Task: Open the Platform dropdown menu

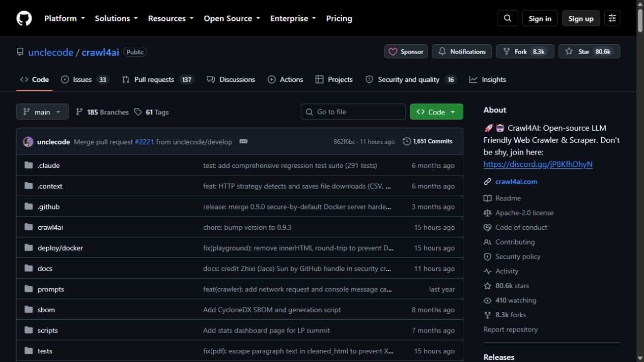Action: [x=64, y=18]
